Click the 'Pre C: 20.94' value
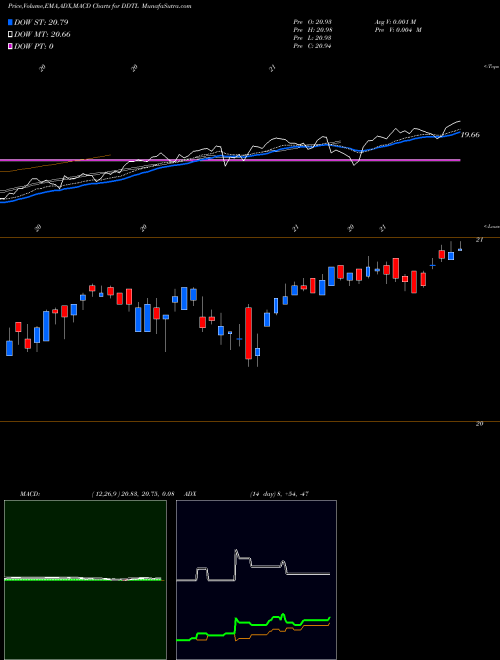Image resolution: width=500 pixels, height=660 pixels. coord(313,46)
